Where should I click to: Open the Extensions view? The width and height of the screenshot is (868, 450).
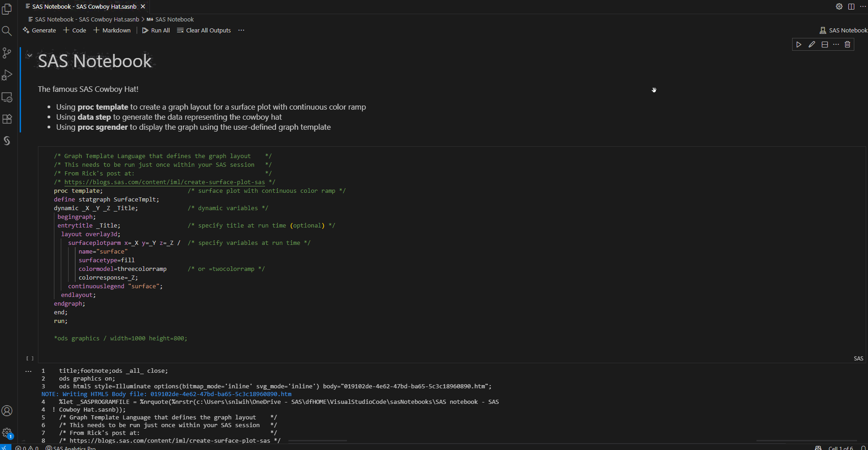point(7,119)
